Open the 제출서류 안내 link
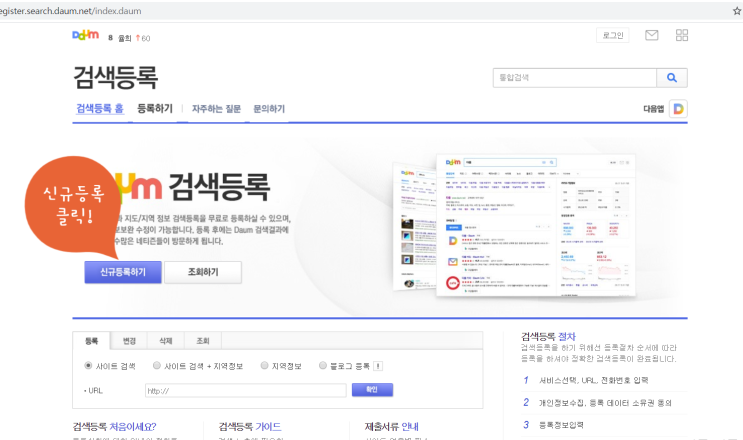Viewport: 743px width, 440px height. point(392,427)
